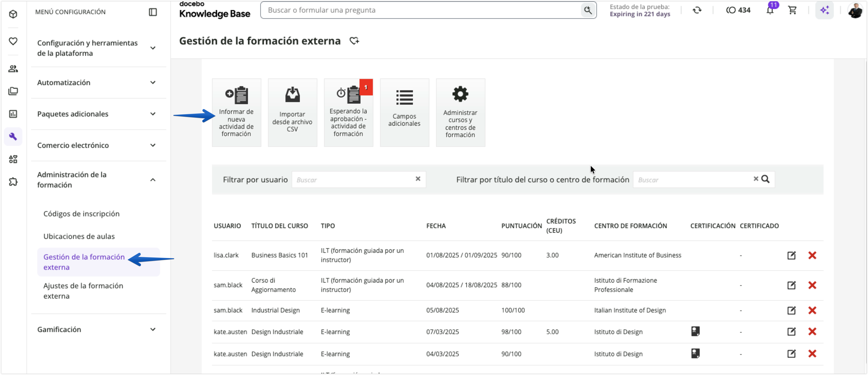Open the 434 coins counter

(738, 10)
